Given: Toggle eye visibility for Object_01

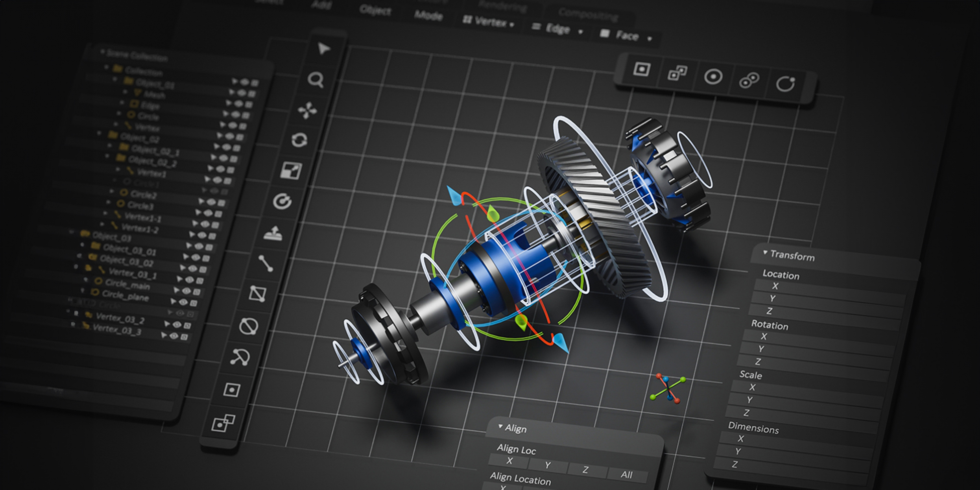Looking at the screenshot, I should pyautogui.click(x=244, y=82).
